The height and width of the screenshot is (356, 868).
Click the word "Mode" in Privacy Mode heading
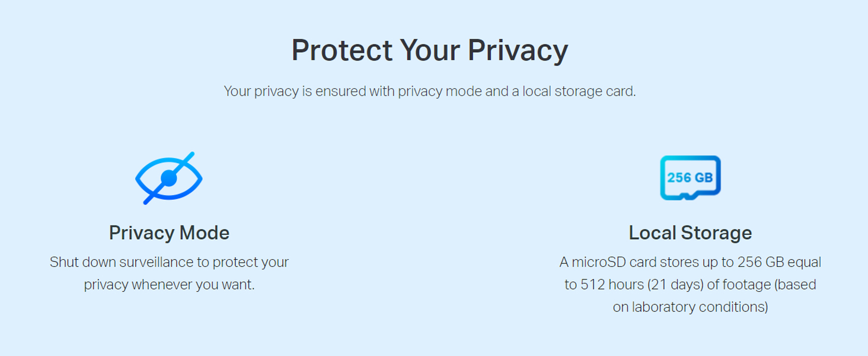pyautogui.click(x=204, y=233)
